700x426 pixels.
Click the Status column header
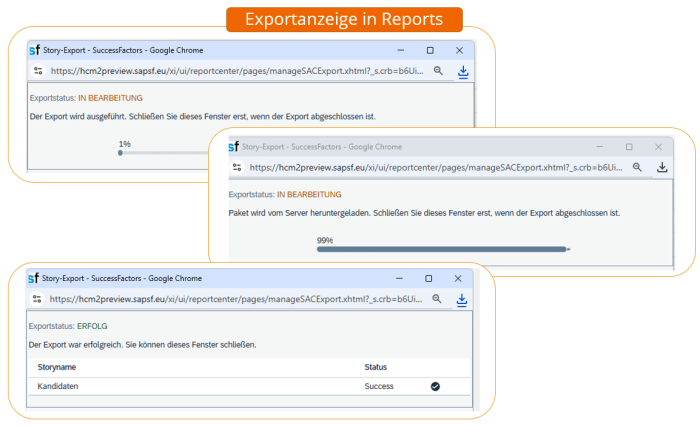(x=375, y=367)
